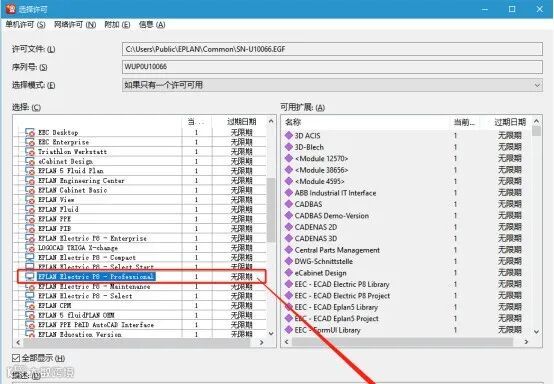Open the 附加 menu
This screenshot has width=554, height=384.
tap(117, 25)
